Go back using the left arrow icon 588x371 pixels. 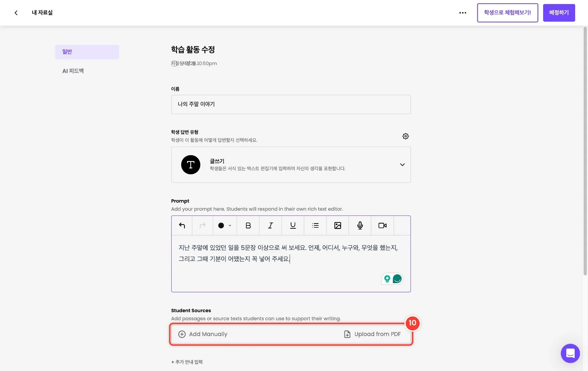pos(16,13)
